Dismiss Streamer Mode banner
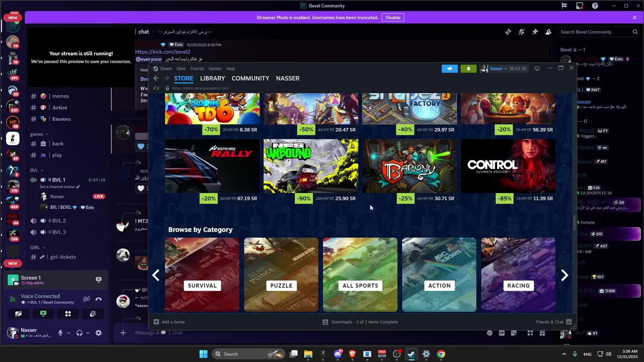644x362 pixels. coord(634,18)
